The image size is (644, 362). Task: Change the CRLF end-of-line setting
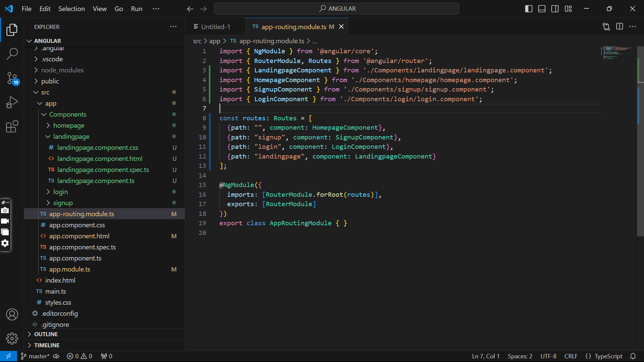(x=571, y=356)
